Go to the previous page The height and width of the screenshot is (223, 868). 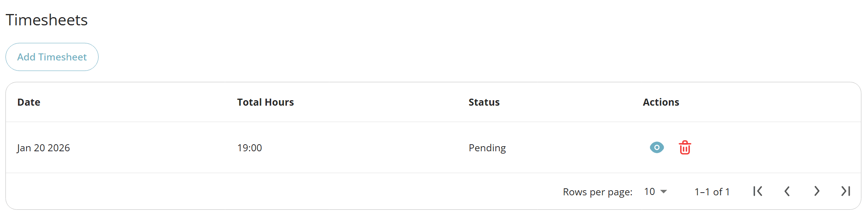tap(787, 191)
